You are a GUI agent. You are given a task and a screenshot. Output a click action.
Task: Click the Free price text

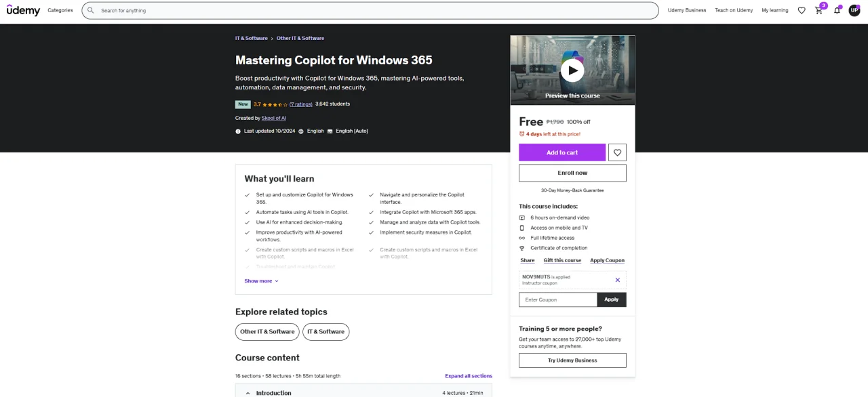point(531,122)
